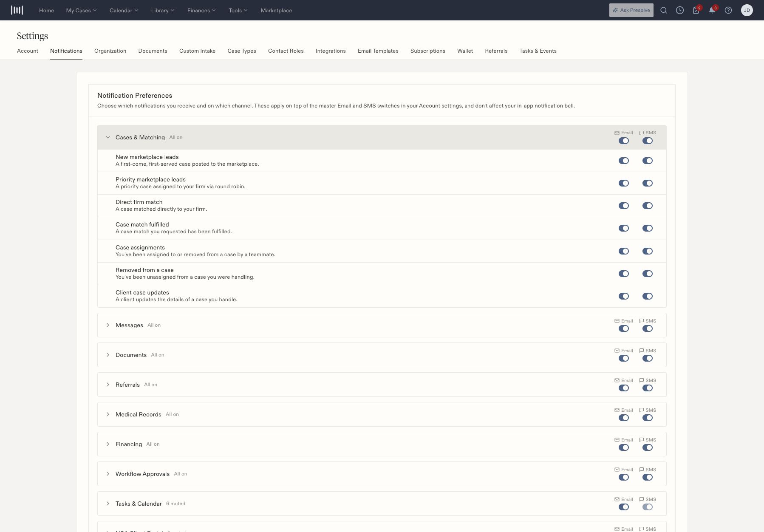Viewport: 764px width, 532px height.
Task: Toggle Email for Case assignments
Action: [624, 251]
